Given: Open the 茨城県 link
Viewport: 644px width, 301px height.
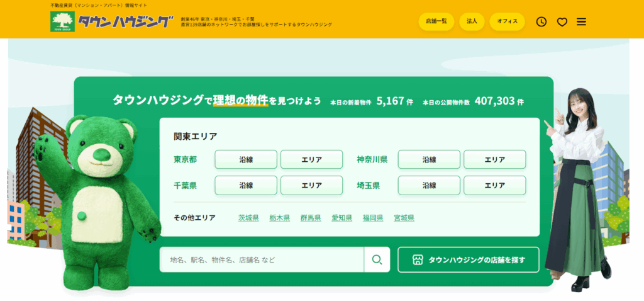Looking at the screenshot, I should point(248,218).
